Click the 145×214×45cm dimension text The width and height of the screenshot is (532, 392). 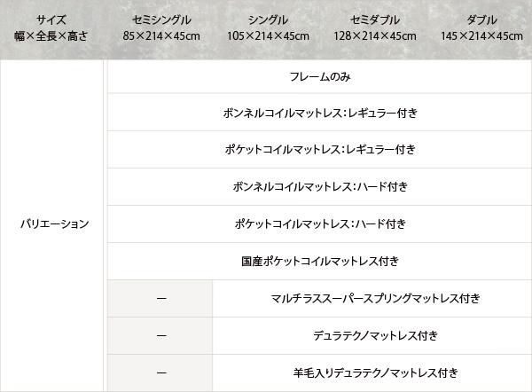tap(481, 36)
